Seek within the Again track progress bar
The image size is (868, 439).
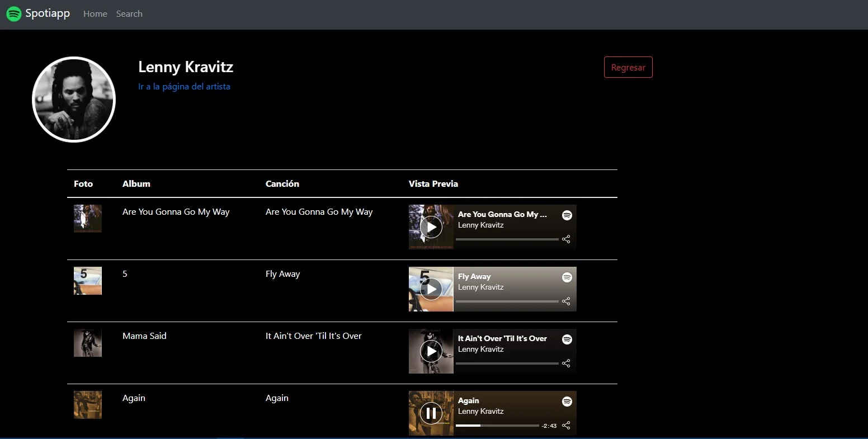click(497, 426)
